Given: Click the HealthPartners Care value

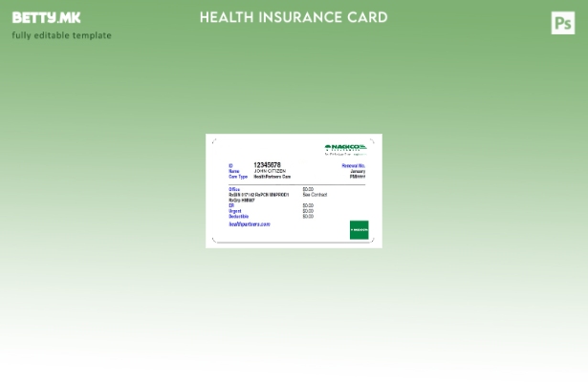Looking at the screenshot, I should point(272,177).
